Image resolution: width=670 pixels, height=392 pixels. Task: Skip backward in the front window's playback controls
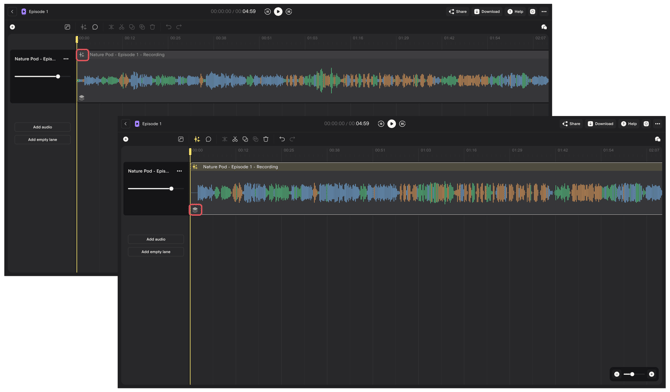381,124
